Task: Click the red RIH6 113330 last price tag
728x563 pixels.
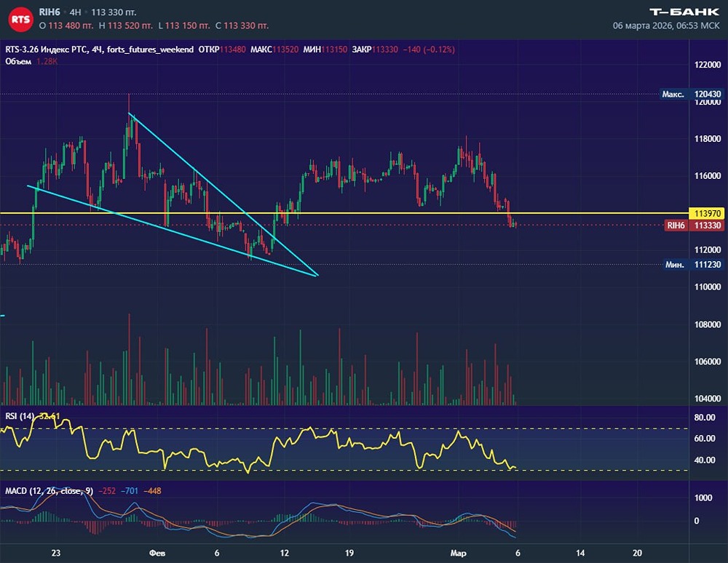Action: click(694, 225)
